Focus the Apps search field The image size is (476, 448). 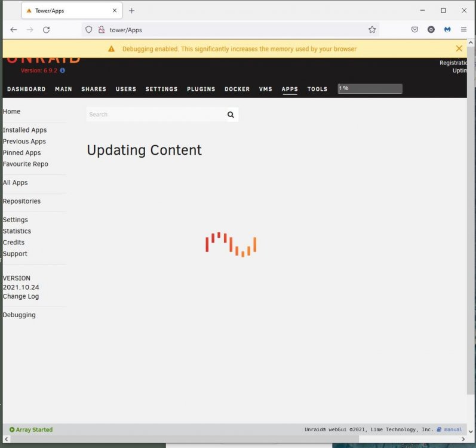pyautogui.click(x=156, y=115)
